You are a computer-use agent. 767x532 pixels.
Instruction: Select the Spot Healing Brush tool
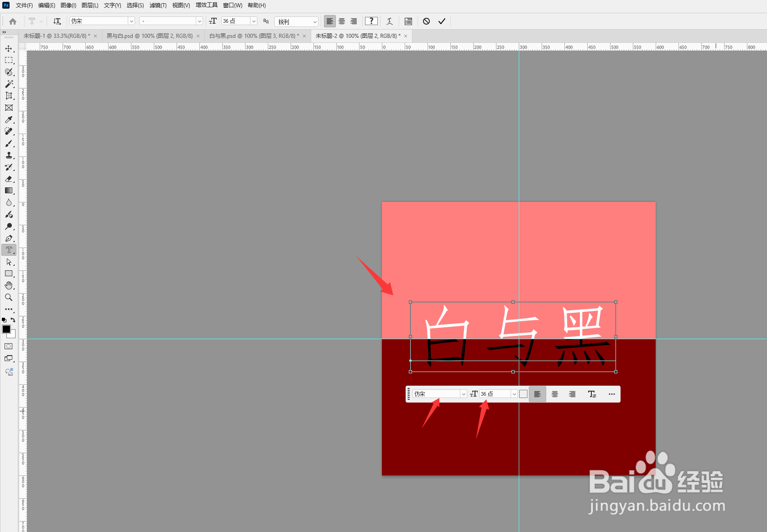[9, 131]
